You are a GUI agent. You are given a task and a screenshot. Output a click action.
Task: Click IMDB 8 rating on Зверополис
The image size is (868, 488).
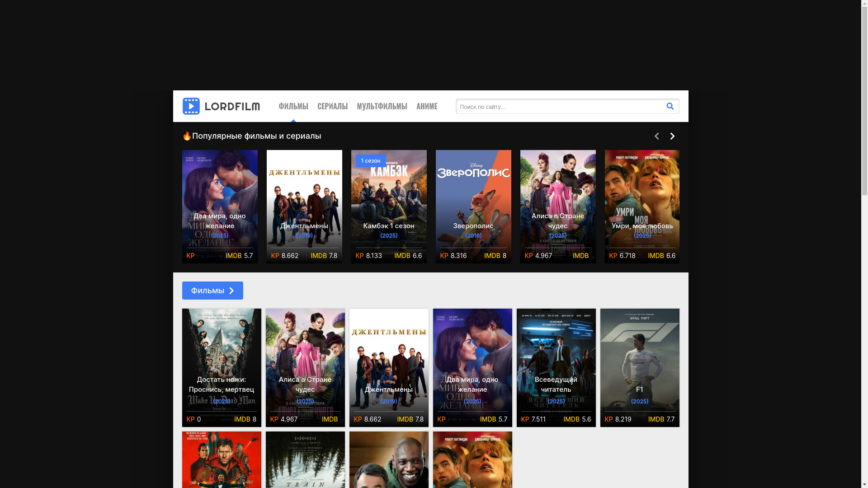point(495,256)
